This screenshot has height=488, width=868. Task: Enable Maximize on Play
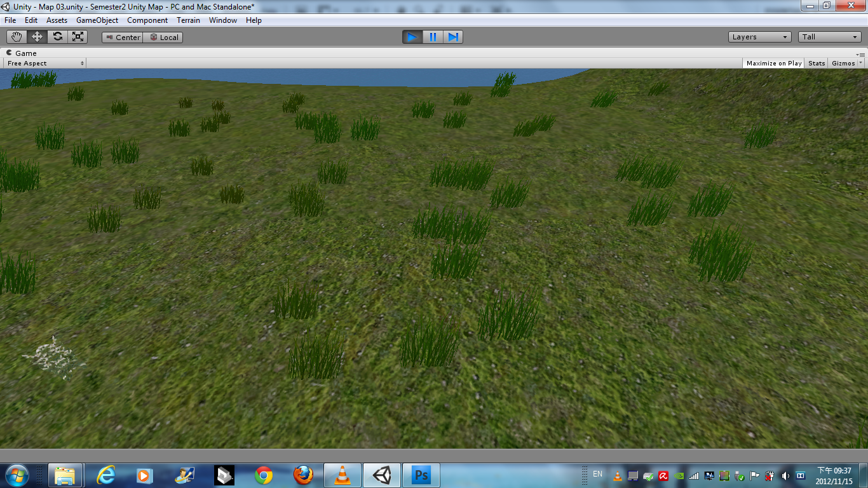coord(773,62)
